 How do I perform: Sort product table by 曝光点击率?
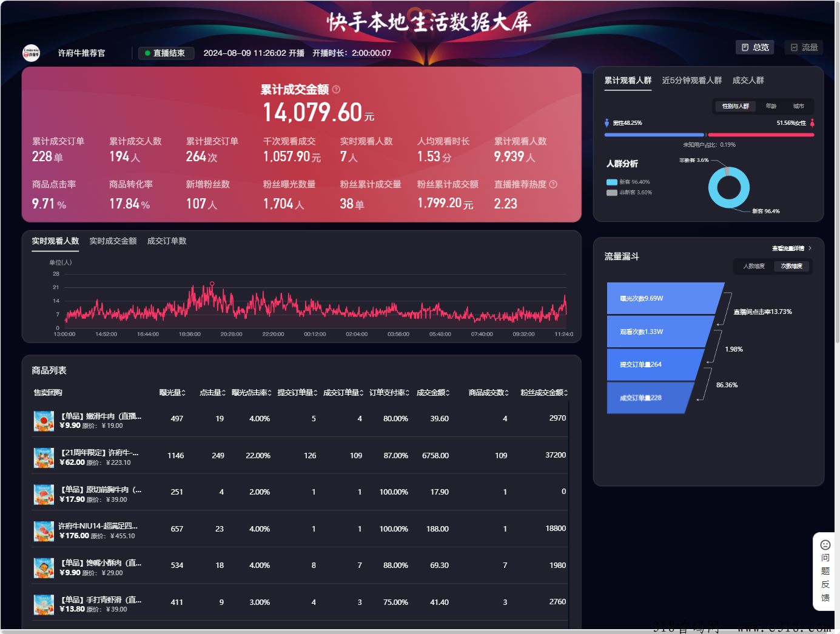point(252,393)
